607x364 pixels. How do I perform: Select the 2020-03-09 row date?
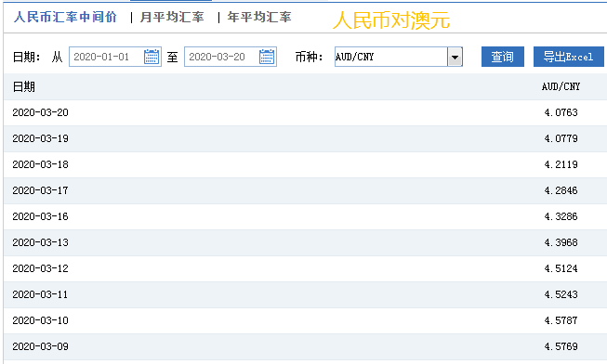[40, 346]
